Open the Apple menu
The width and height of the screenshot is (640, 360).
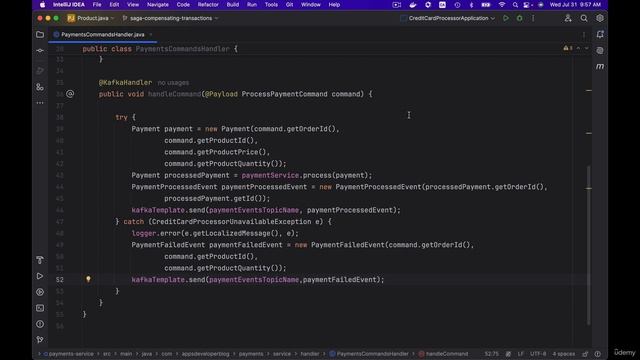42,4
